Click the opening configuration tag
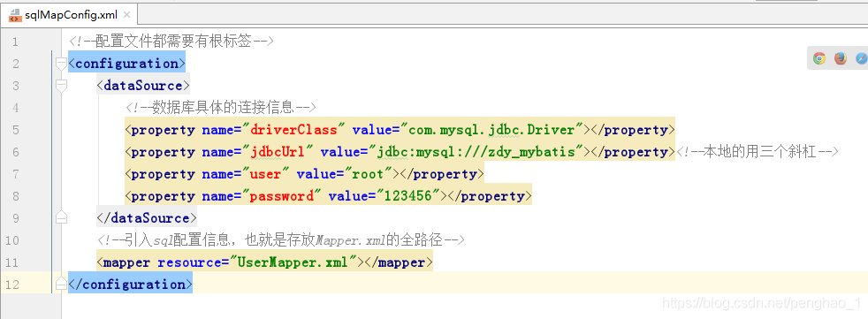This screenshot has height=319, width=868. coord(126,63)
